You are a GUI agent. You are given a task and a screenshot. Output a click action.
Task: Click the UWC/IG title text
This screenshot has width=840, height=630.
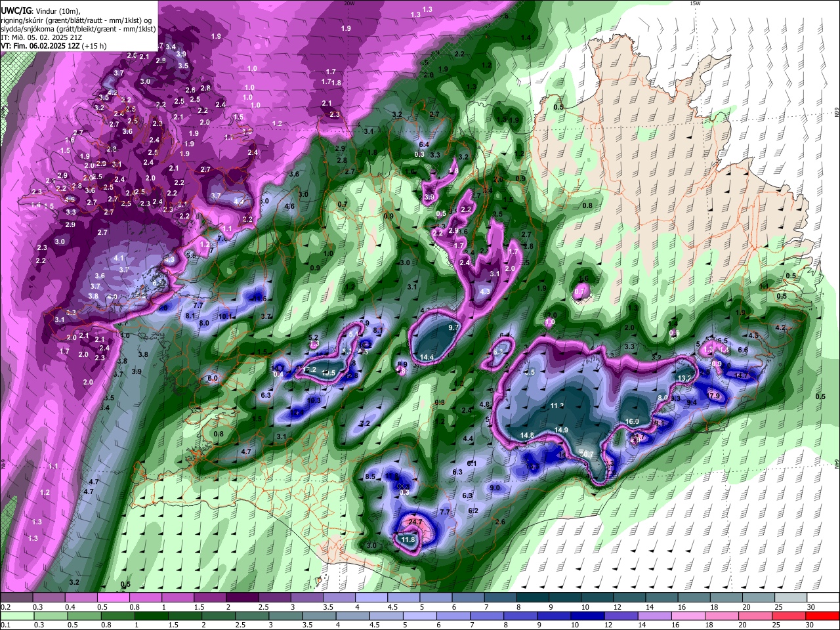(x=16, y=11)
